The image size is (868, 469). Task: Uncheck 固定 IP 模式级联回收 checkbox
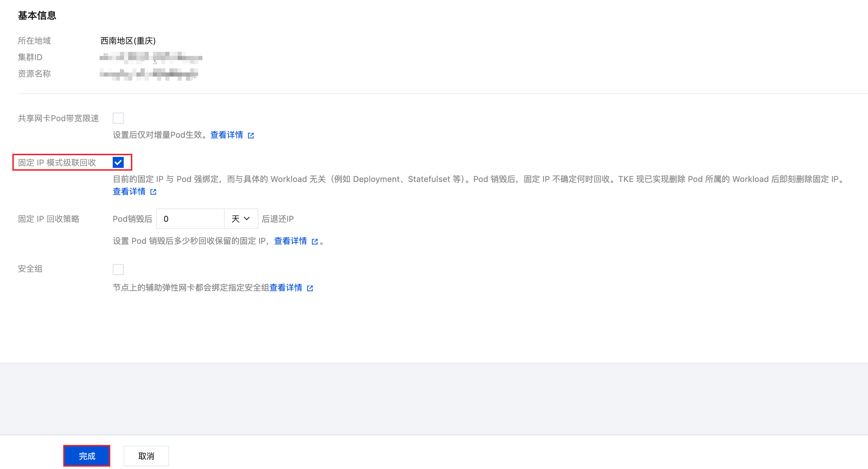(x=118, y=162)
